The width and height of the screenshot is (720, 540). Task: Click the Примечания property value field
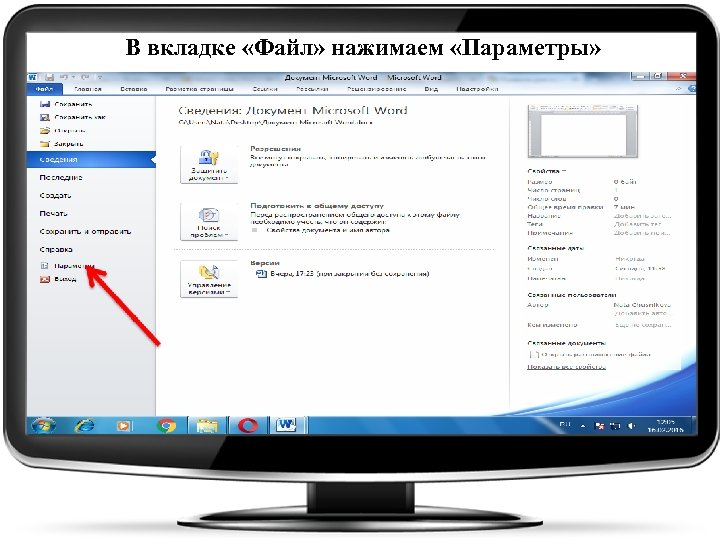[642, 233]
